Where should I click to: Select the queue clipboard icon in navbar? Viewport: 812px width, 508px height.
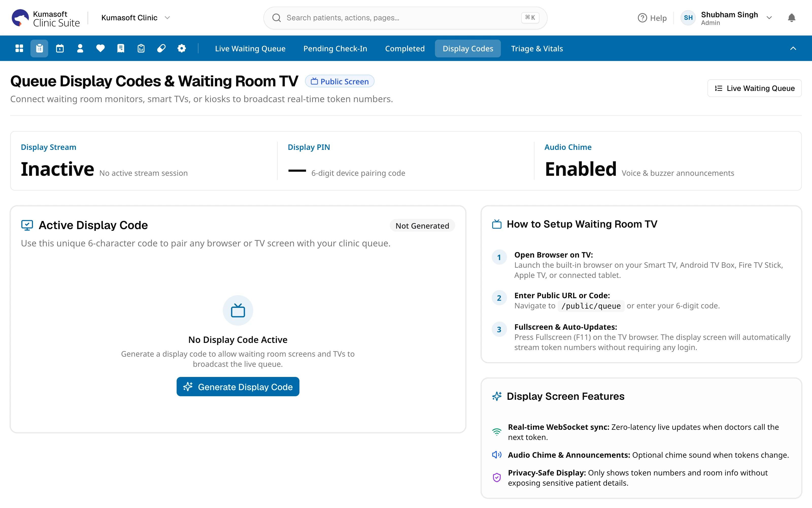(x=40, y=48)
